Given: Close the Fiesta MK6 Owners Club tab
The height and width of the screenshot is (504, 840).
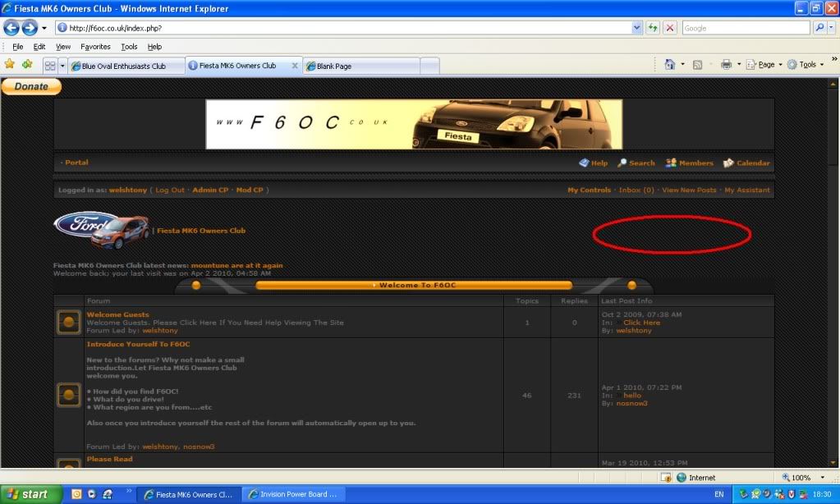Looking at the screenshot, I should (295, 66).
